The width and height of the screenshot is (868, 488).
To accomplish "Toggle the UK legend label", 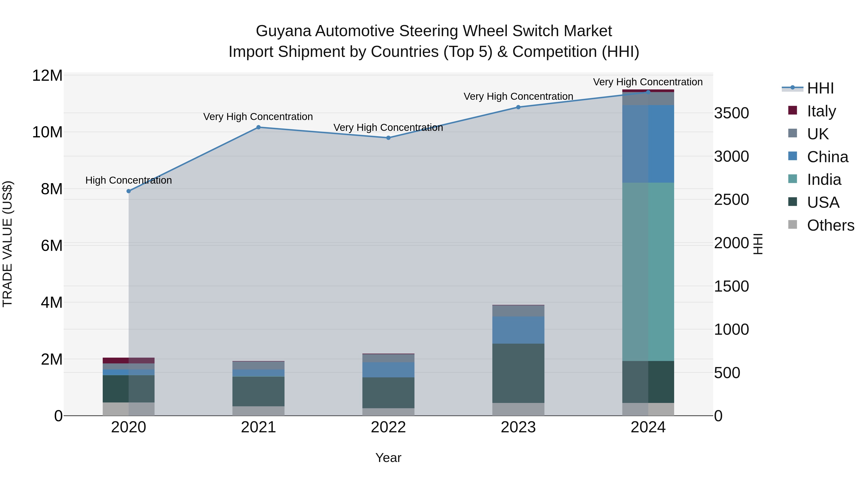I will (x=818, y=134).
